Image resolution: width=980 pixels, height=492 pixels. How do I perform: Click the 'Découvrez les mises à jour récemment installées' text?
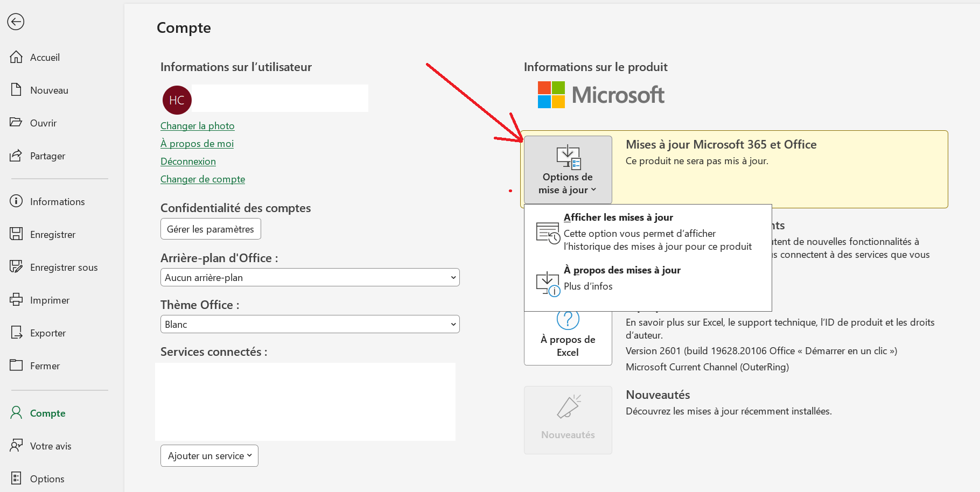[729, 411]
